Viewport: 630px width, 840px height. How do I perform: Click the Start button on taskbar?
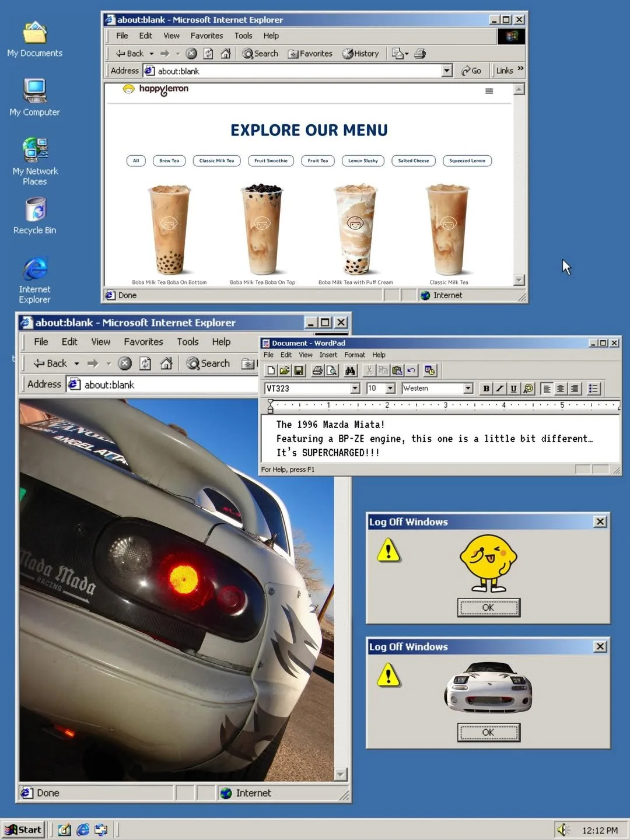(23, 829)
